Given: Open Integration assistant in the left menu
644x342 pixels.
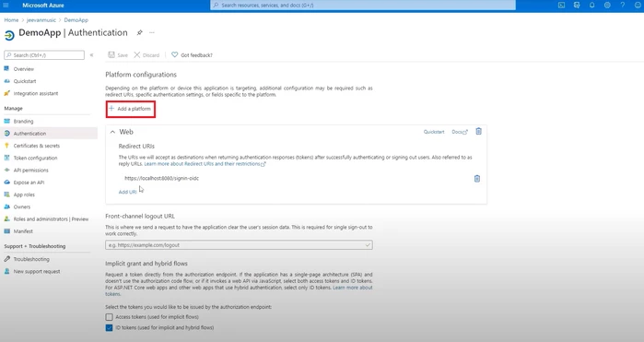Looking at the screenshot, I should (36, 93).
